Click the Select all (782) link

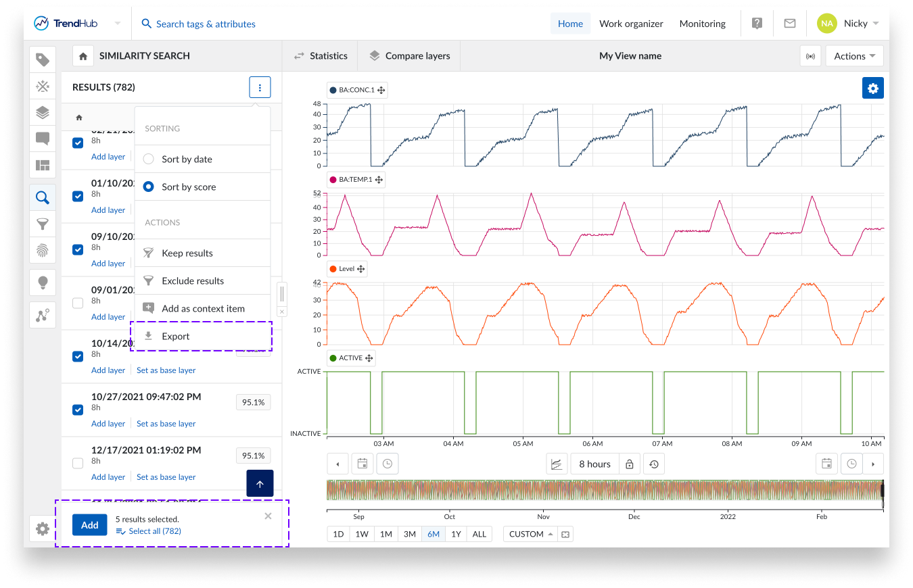pyautogui.click(x=154, y=531)
